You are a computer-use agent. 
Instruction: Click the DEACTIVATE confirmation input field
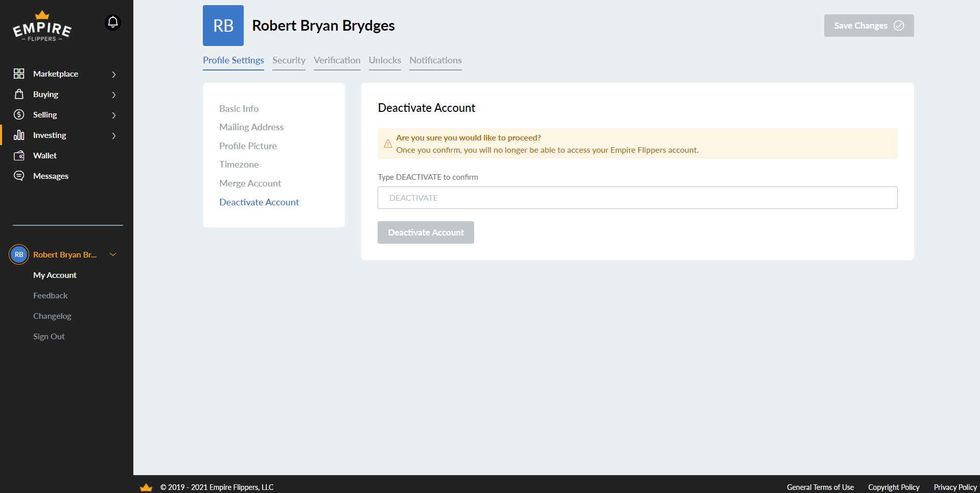[637, 198]
